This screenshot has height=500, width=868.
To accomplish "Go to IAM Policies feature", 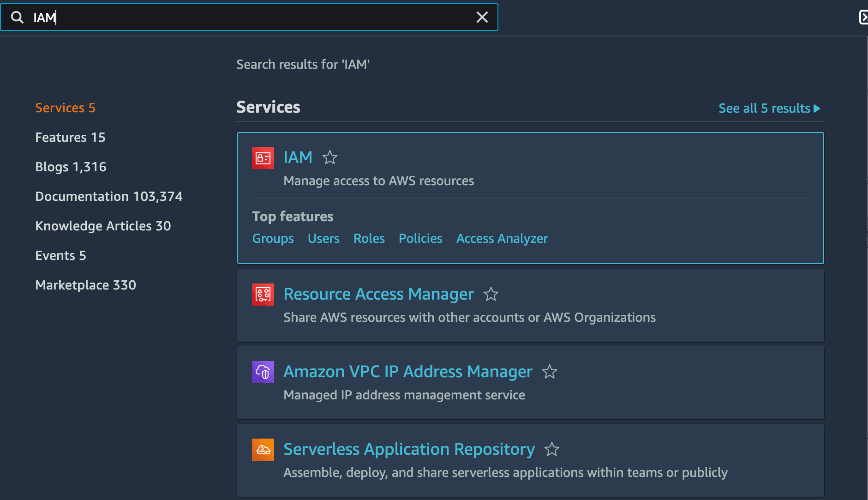I will point(420,239).
